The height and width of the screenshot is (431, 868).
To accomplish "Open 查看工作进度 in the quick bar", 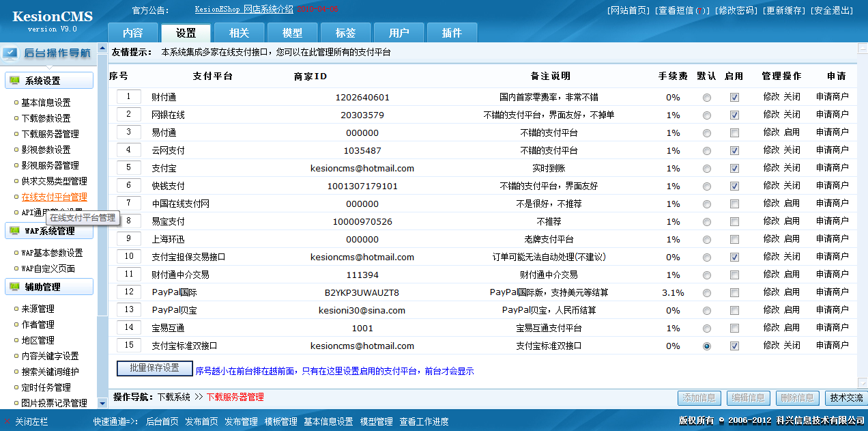I will tap(424, 422).
